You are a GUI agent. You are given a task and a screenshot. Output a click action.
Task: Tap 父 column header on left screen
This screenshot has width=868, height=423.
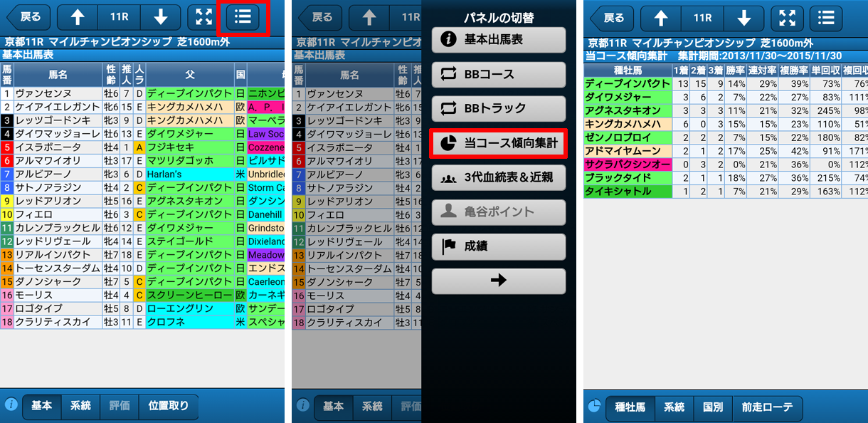189,74
